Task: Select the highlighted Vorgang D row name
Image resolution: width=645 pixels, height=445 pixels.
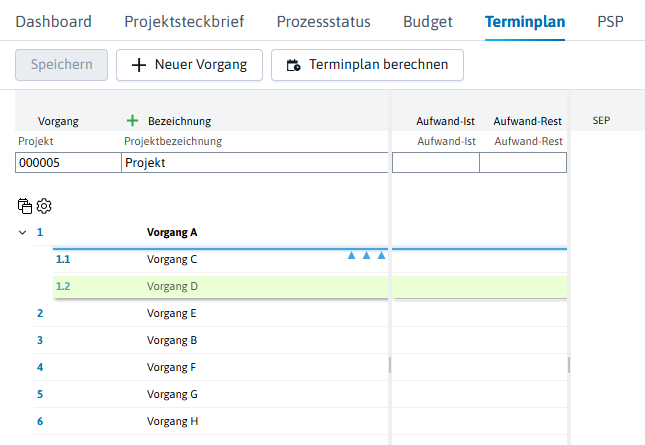Action: [172, 286]
